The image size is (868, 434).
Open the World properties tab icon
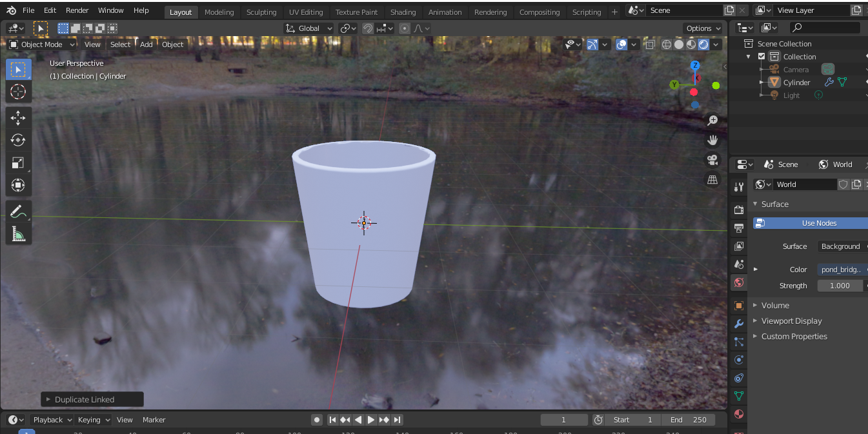point(739,282)
